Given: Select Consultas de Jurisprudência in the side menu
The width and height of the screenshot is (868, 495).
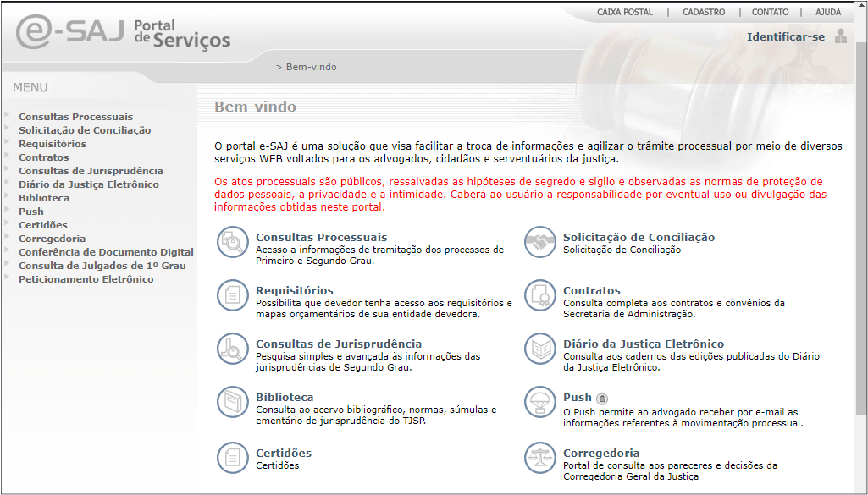Looking at the screenshot, I should pyautogui.click(x=91, y=171).
